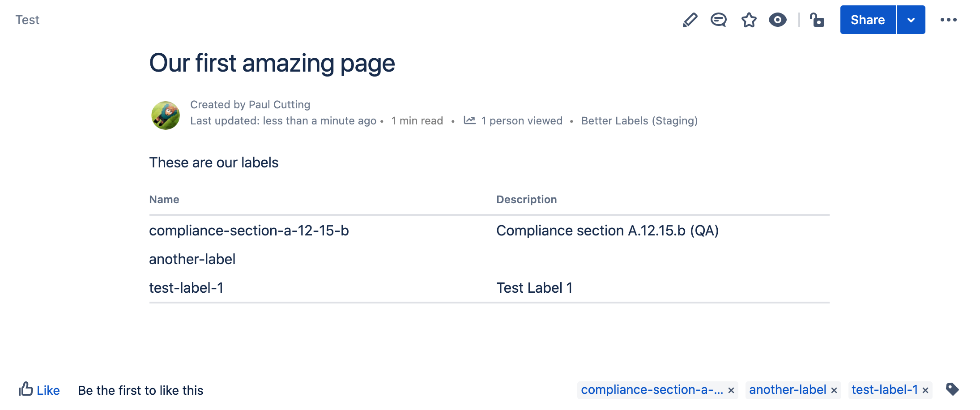The height and width of the screenshot is (410, 980).
Task: Open the Test space breadcrumb
Action: click(28, 20)
